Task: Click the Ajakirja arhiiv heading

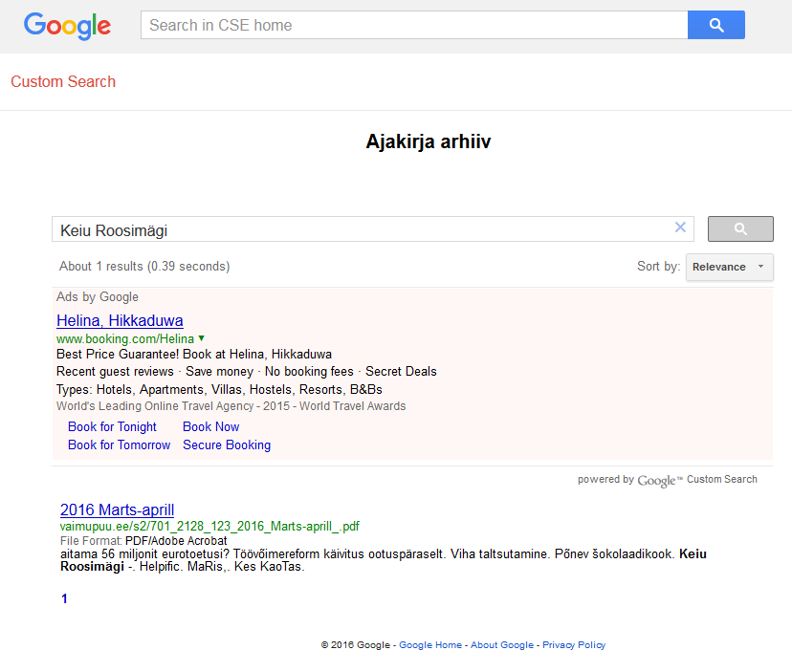Action: [x=429, y=141]
